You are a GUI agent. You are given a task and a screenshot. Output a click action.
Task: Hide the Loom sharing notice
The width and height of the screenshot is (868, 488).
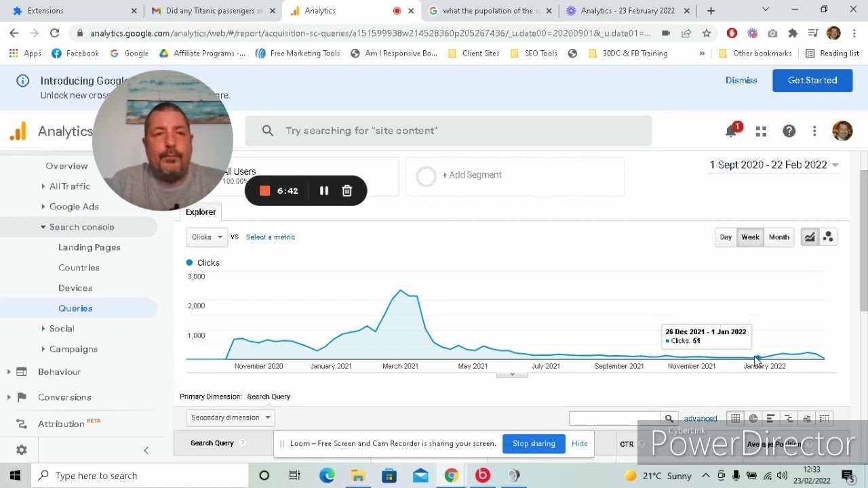tap(580, 444)
